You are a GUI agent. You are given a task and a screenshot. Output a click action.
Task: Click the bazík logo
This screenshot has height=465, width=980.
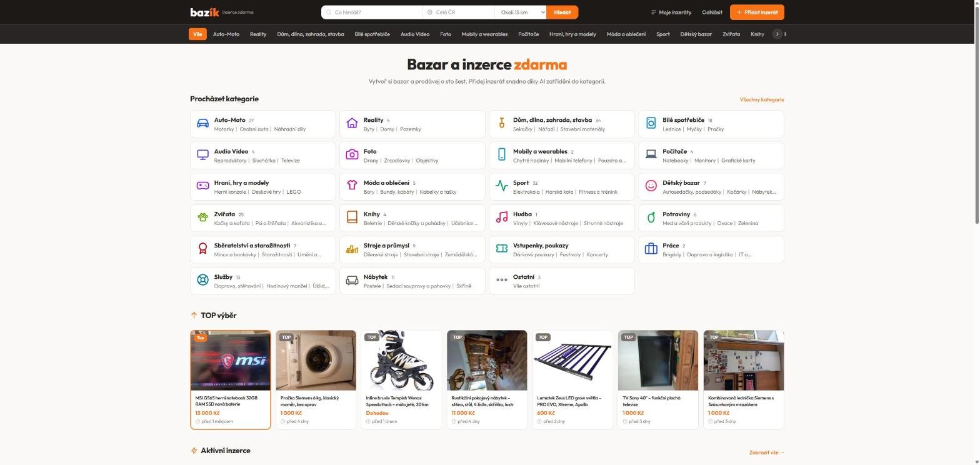(x=205, y=12)
